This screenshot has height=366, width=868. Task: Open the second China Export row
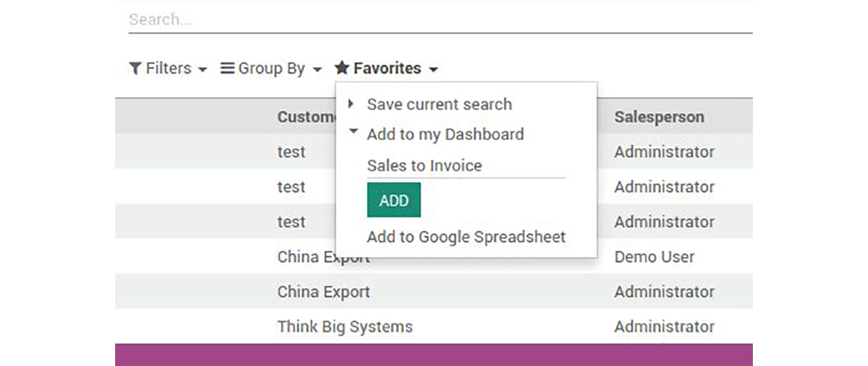point(323,292)
